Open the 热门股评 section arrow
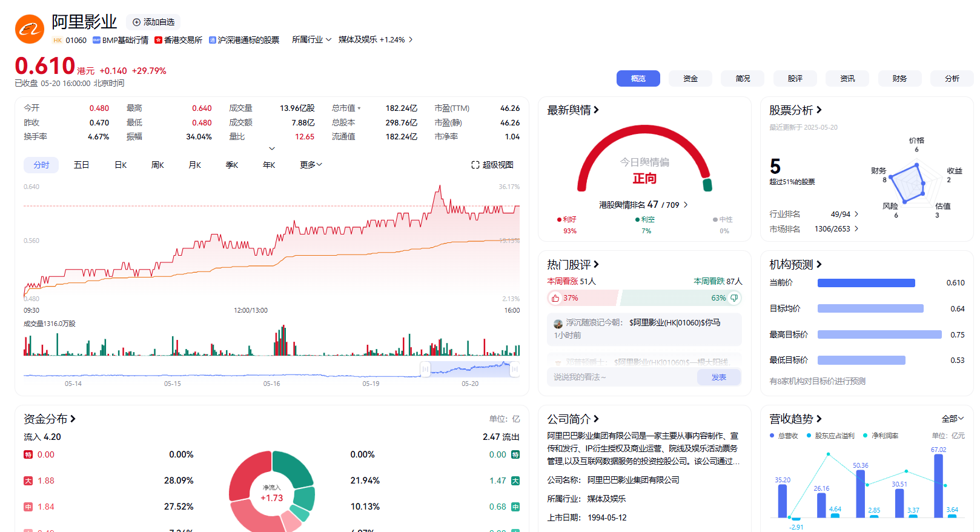 pos(596,264)
